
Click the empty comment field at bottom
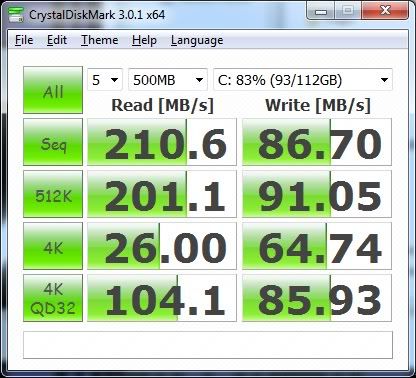tap(208, 345)
